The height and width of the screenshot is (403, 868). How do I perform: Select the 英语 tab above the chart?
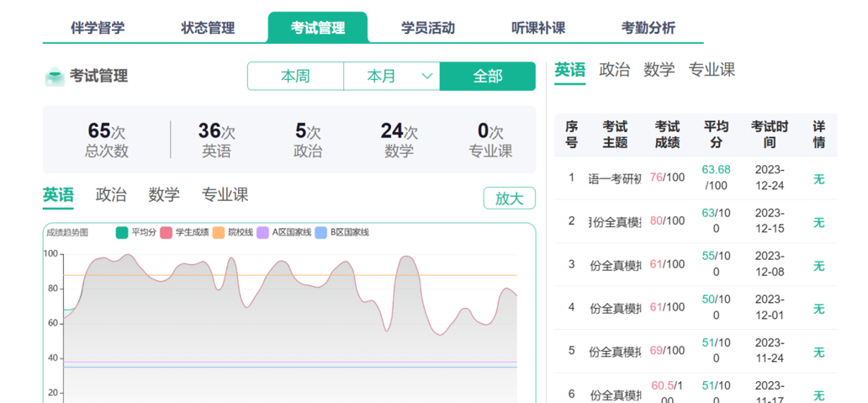click(x=58, y=195)
